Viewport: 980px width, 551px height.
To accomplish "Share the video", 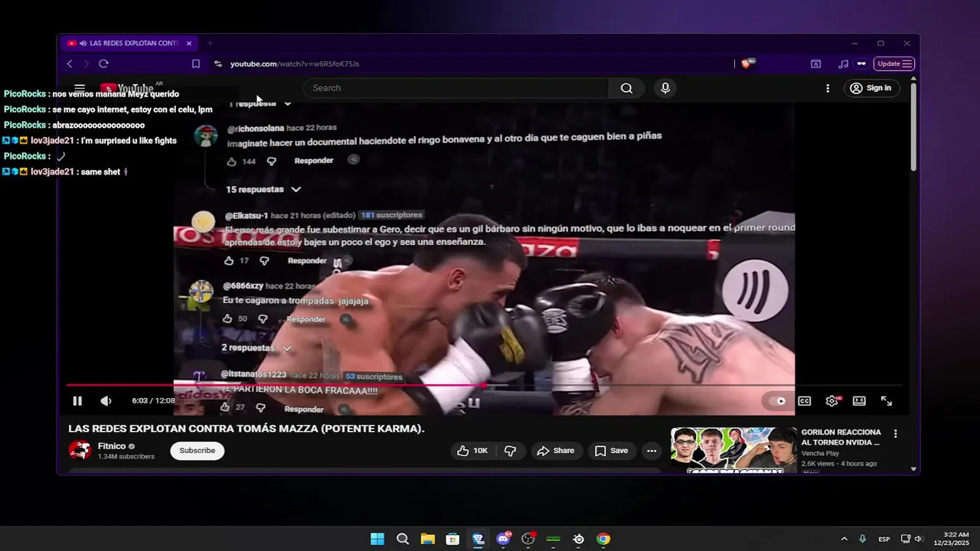I will tap(556, 451).
